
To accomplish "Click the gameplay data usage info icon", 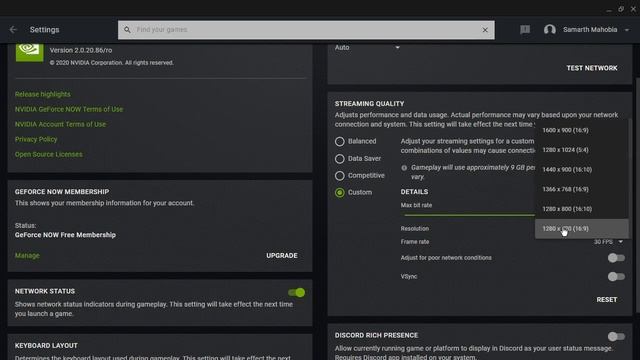I will (x=404, y=168).
